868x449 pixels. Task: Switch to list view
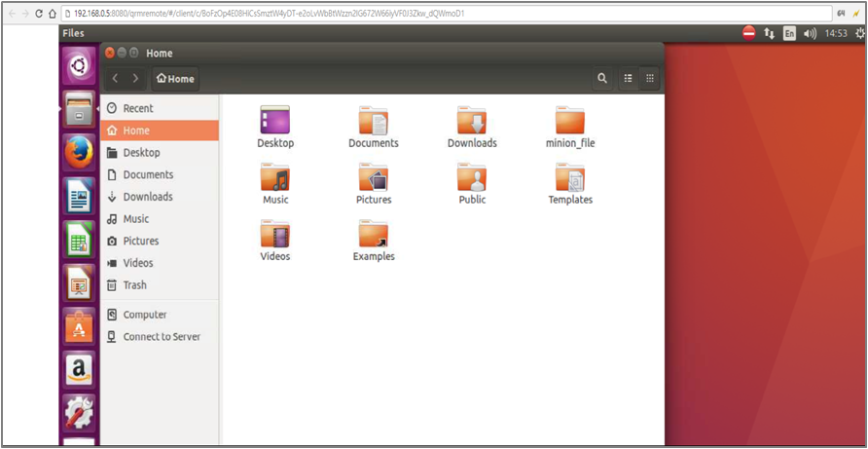click(629, 79)
